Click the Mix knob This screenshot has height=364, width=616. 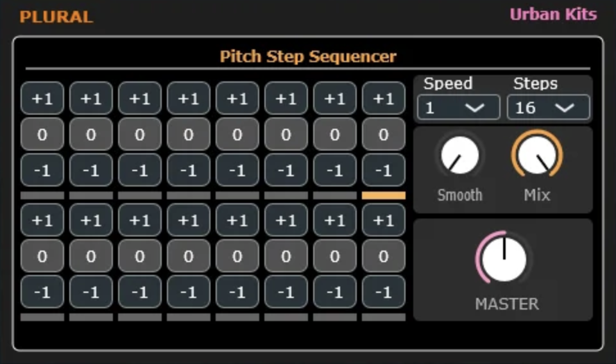[x=536, y=154]
